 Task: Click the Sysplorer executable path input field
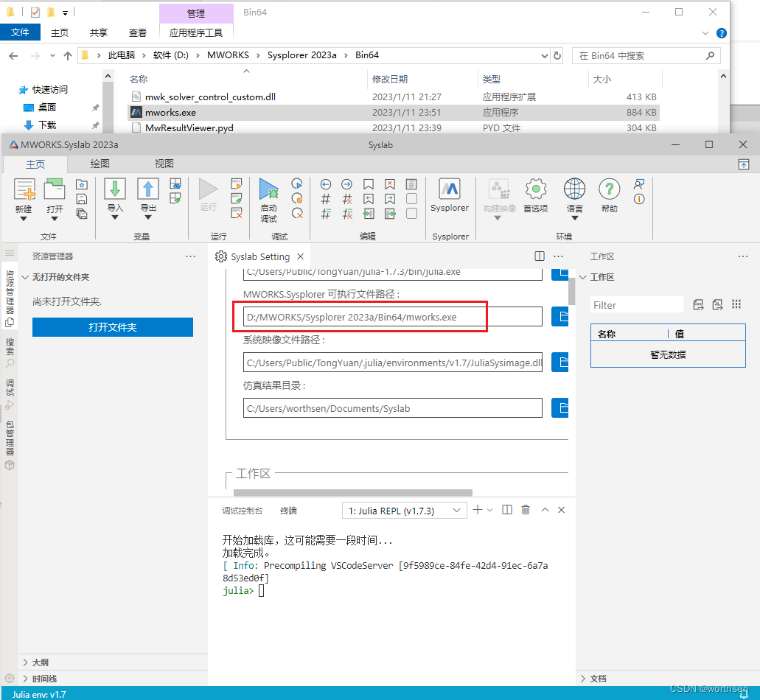[392, 317]
